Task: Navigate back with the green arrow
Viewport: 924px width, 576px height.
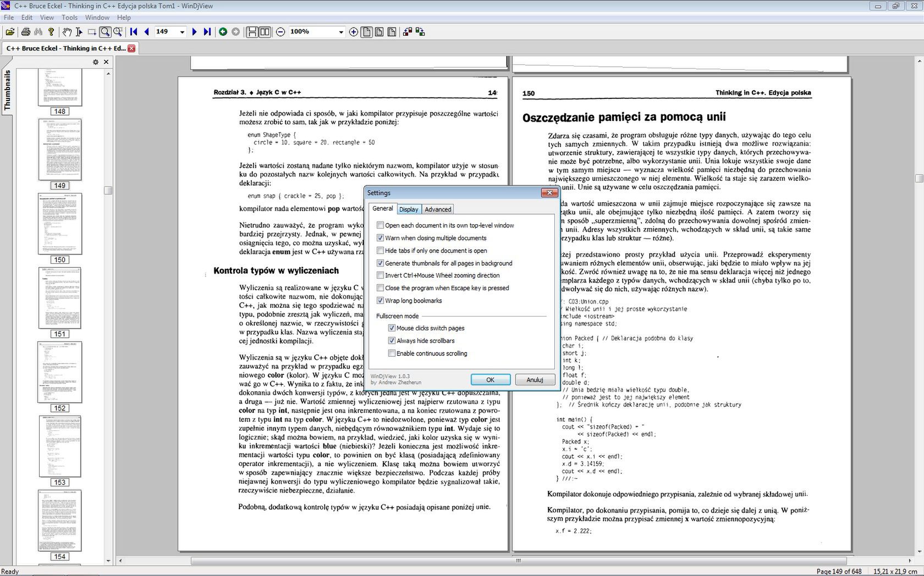Action: click(223, 32)
